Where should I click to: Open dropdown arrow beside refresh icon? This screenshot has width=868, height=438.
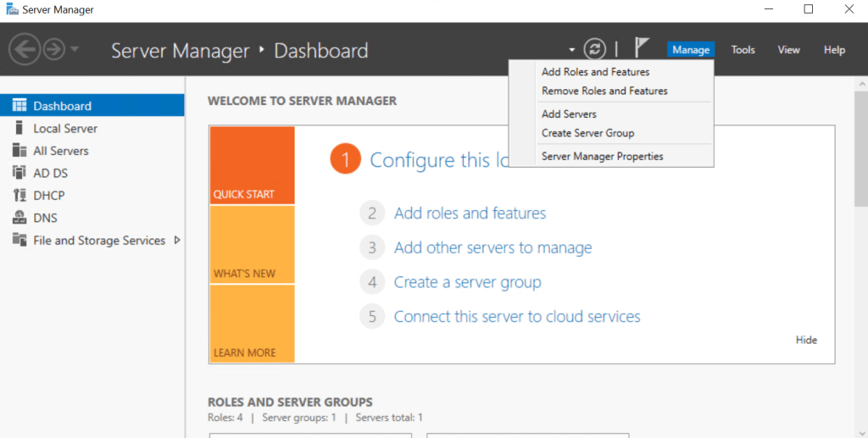[572, 50]
